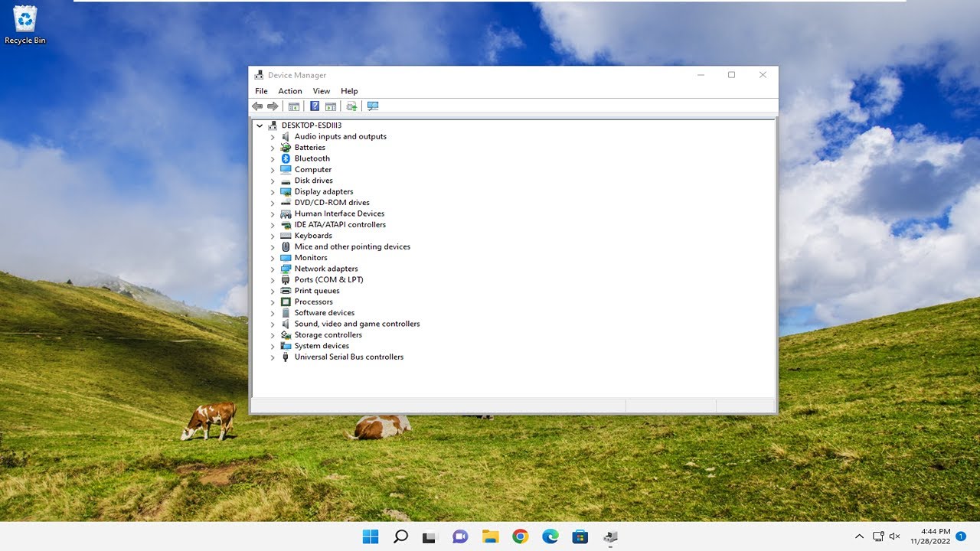This screenshot has width=980, height=551.
Task: Expand the Storage controllers category
Action: click(x=273, y=335)
